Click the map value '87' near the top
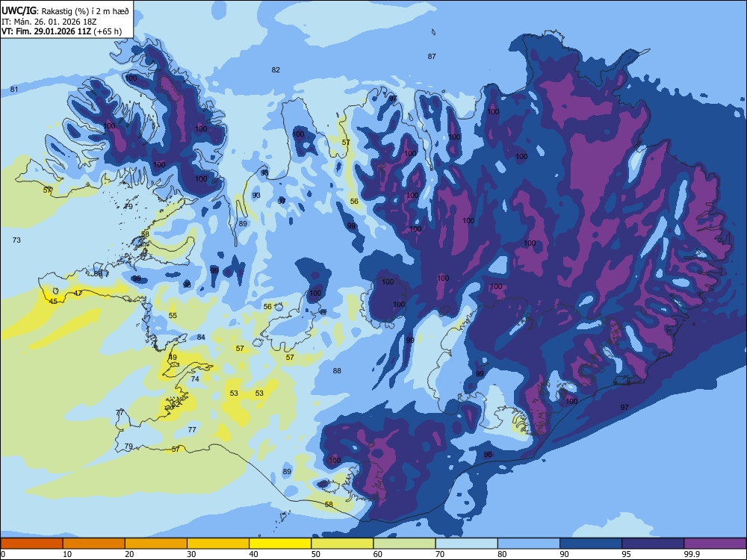This screenshot has width=747, height=560. tap(432, 56)
